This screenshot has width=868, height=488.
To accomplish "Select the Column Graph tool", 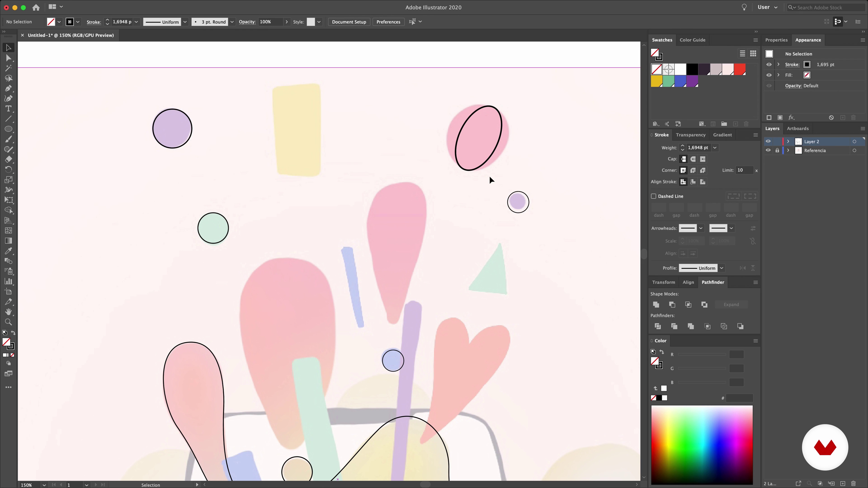I will click(8, 281).
